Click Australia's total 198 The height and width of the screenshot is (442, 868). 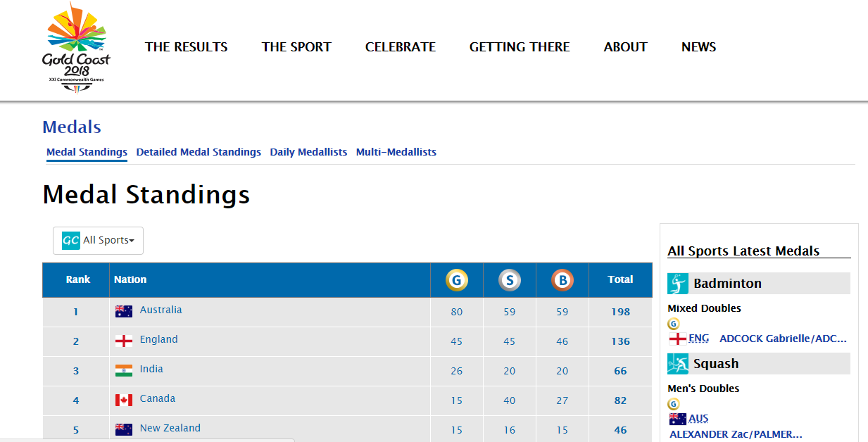click(620, 312)
